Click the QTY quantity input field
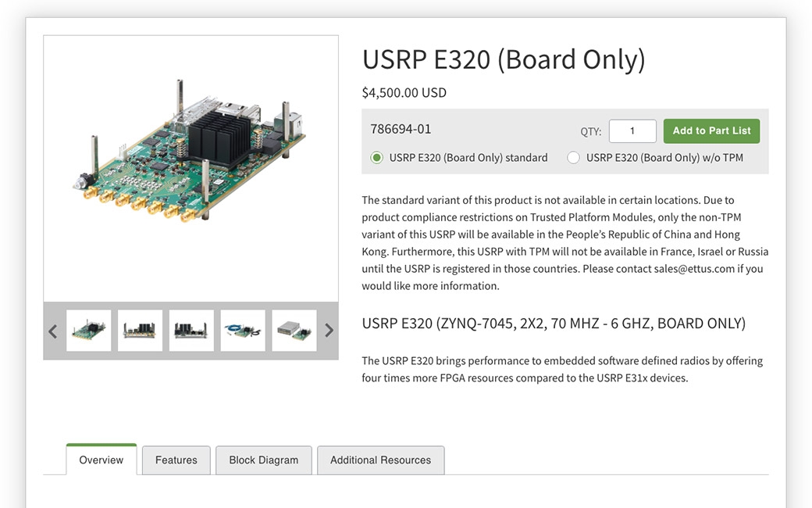The height and width of the screenshot is (508, 812). coord(632,131)
